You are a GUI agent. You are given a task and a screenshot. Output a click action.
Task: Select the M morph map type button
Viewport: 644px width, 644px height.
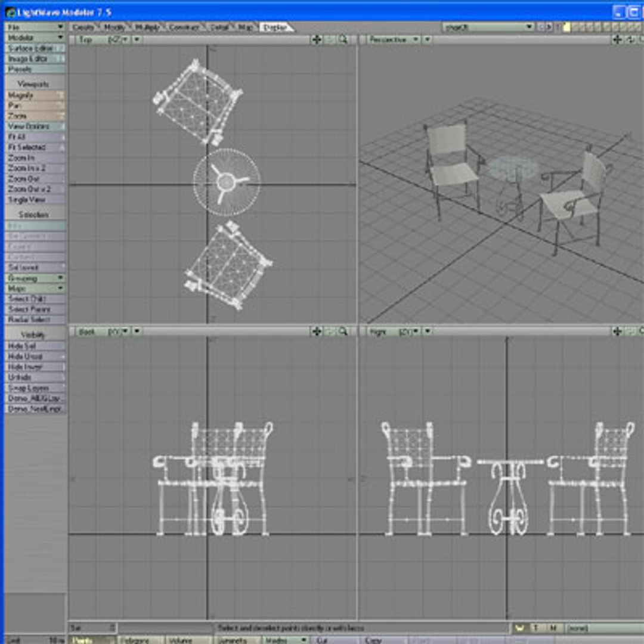tap(553, 628)
